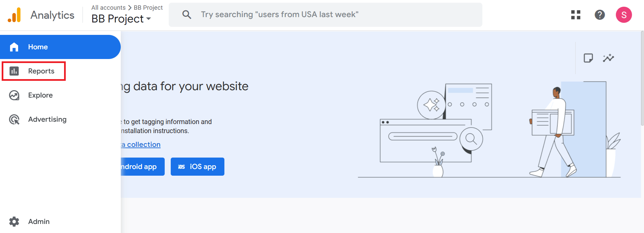Viewport: 644px width, 233px height.
Task: Click the BB Project breadcrumb
Action: coord(148,7)
